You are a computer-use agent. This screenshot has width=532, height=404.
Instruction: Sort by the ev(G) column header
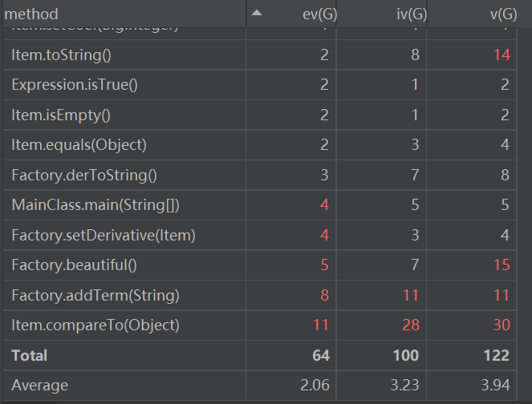pos(310,14)
